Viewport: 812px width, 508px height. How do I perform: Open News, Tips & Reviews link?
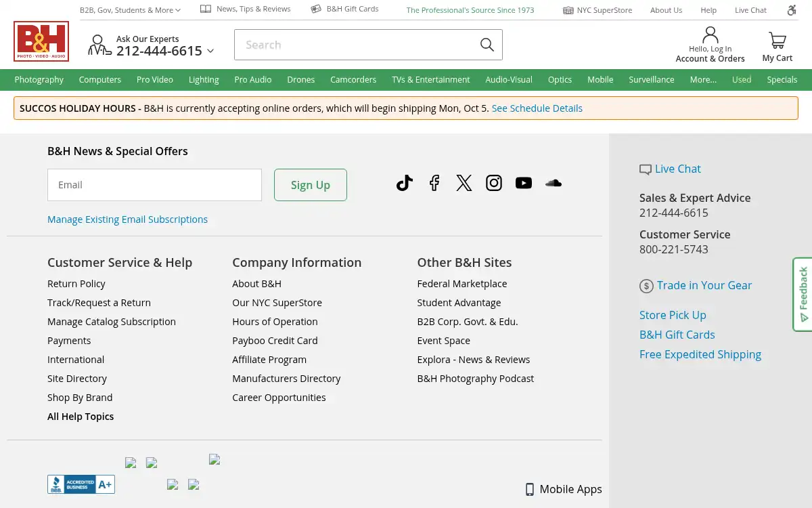coord(246,9)
